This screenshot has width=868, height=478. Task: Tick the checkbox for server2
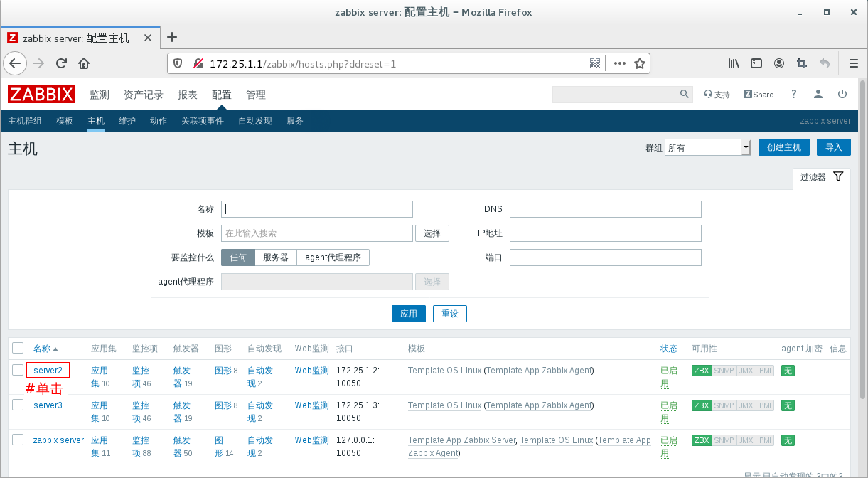[x=18, y=370]
